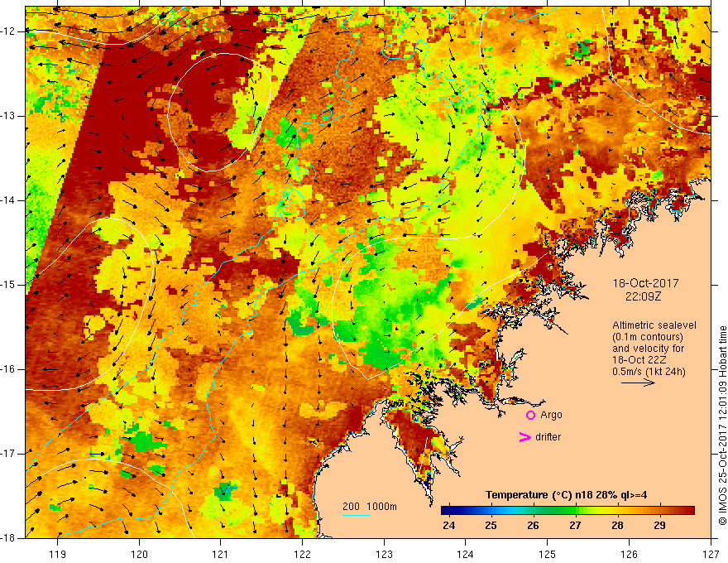Click the 'Altimetric sealevel' caption text
Screen dimensions: 728x563
coord(654,325)
